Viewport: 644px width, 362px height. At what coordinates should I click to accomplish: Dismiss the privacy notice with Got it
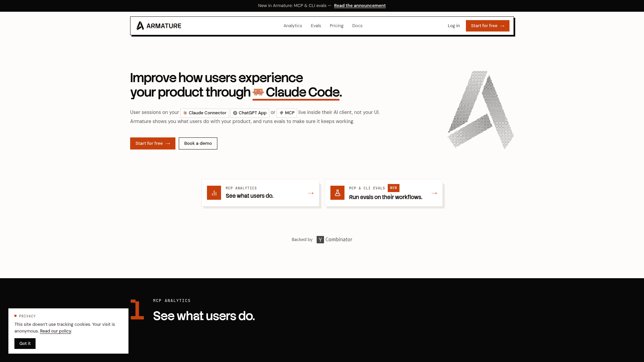click(x=25, y=344)
